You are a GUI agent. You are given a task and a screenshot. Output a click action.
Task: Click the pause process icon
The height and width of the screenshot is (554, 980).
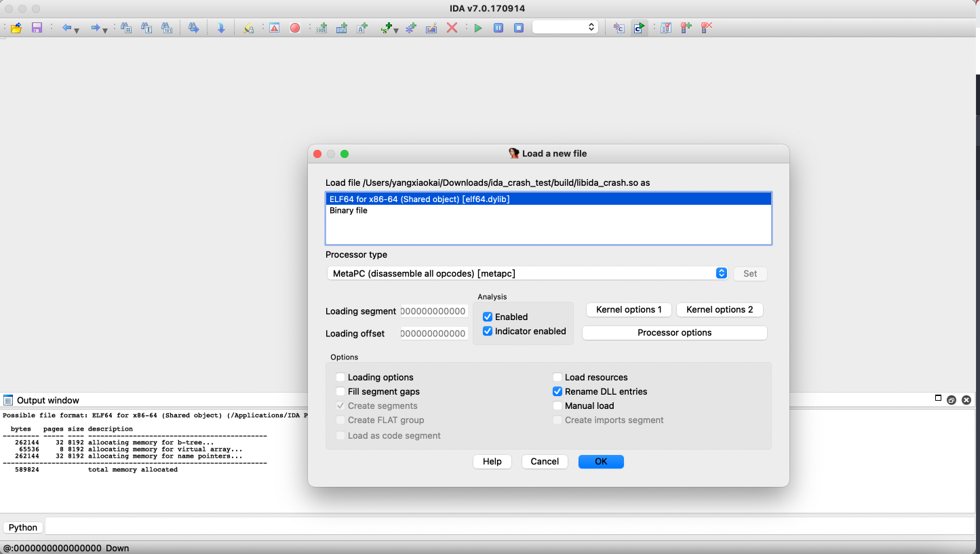[498, 28]
